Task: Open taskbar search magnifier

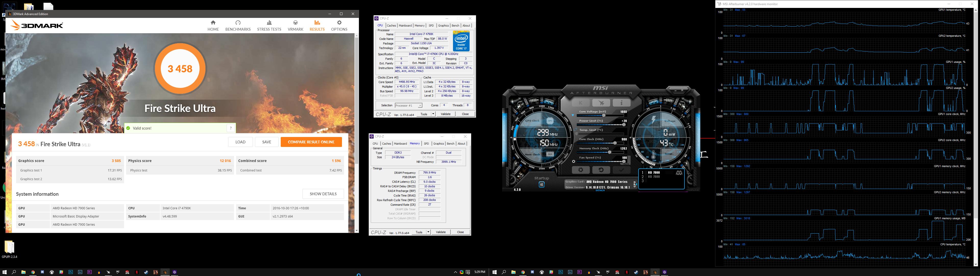Action: point(14,272)
